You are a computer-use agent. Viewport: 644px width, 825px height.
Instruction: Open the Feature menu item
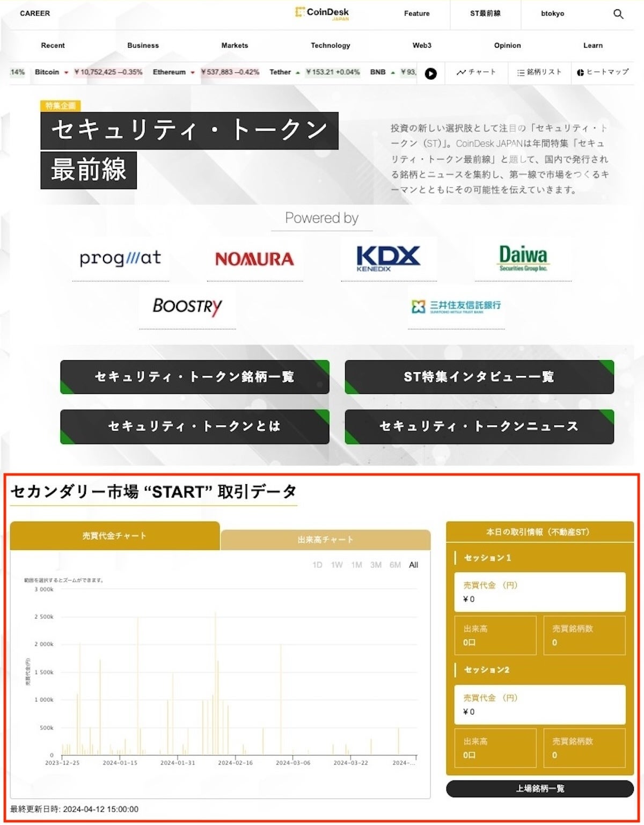(417, 13)
